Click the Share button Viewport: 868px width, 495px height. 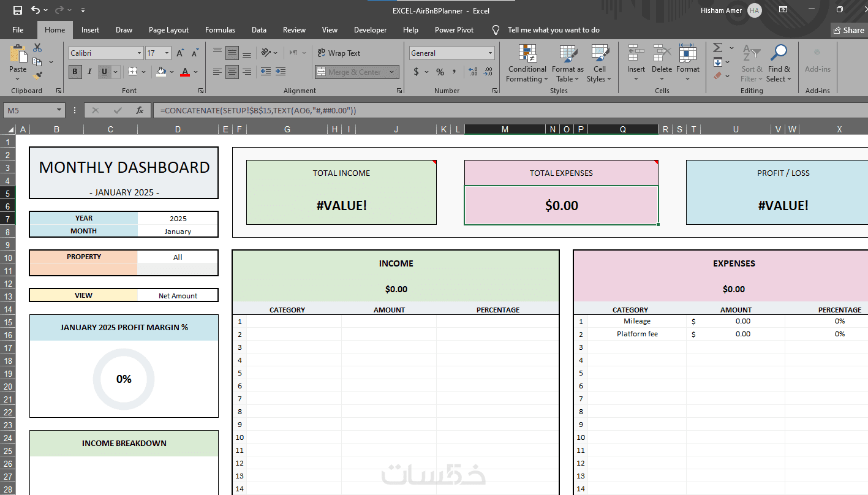848,30
